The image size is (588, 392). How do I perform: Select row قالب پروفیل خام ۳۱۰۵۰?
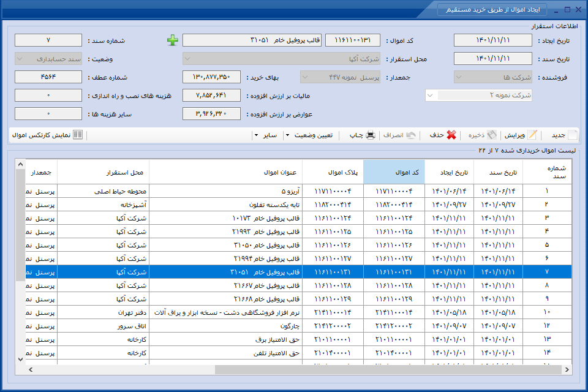coord(298,246)
